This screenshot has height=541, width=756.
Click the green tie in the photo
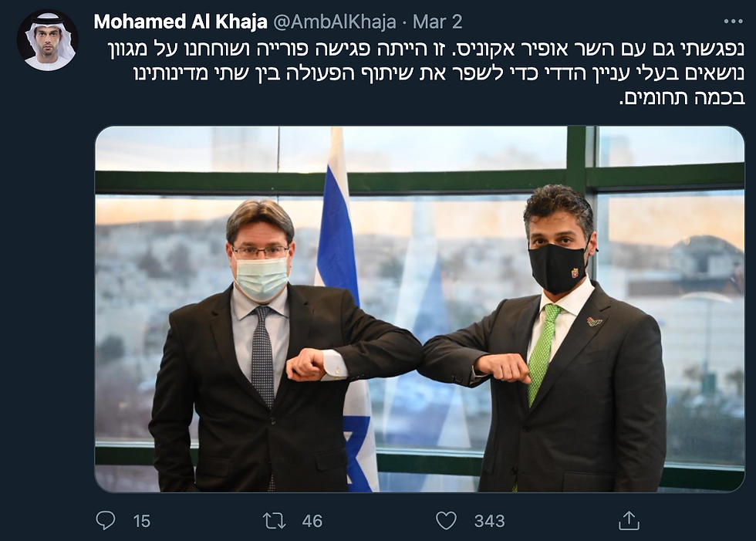[x=543, y=354]
